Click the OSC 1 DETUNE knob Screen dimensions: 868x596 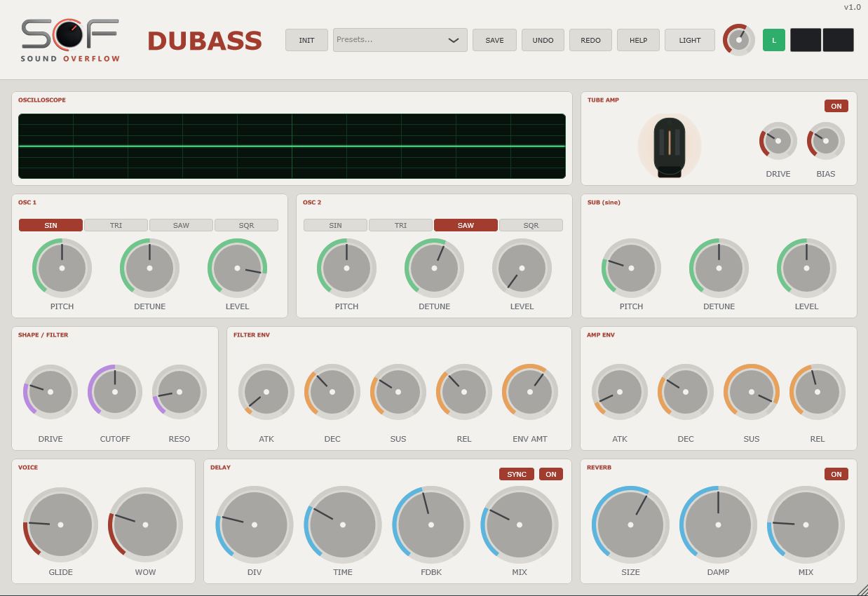pos(149,268)
